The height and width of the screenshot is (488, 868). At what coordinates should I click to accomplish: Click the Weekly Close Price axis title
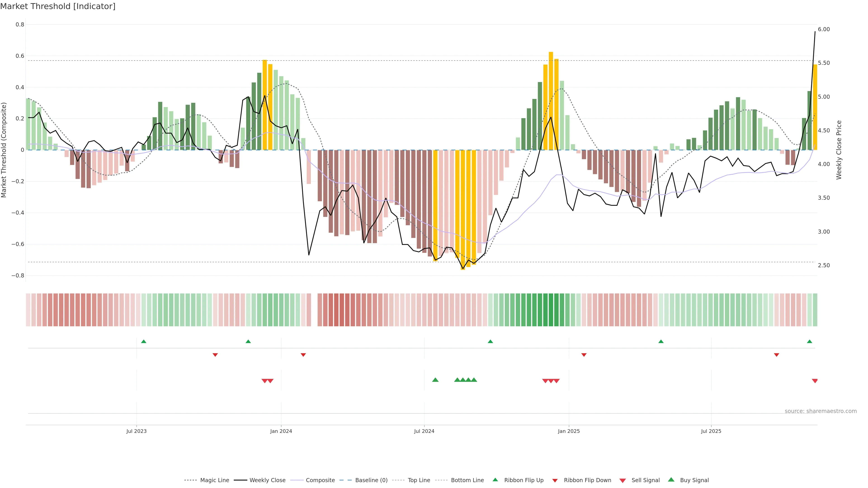[x=839, y=150]
